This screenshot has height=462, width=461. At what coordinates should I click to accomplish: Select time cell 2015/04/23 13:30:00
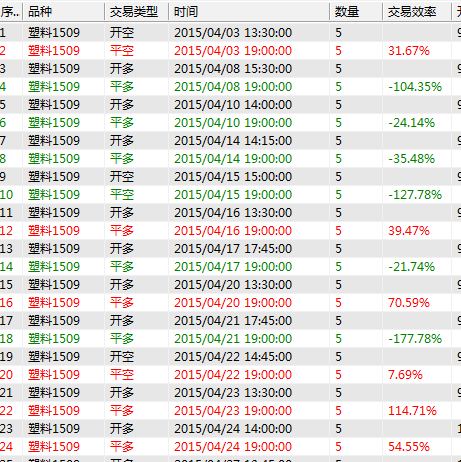233,393
